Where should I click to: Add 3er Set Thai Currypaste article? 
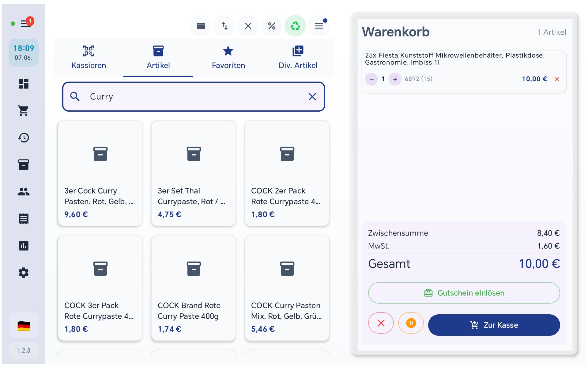(x=194, y=173)
